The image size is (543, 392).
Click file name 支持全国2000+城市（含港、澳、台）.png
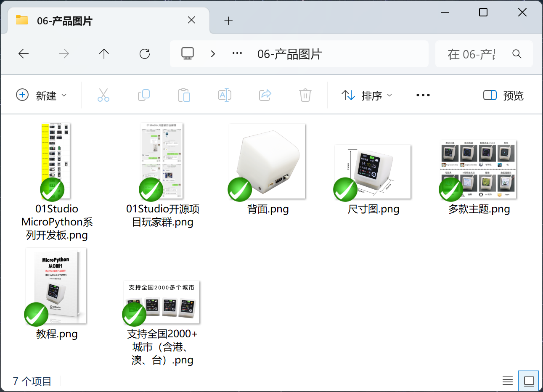click(x=162, y=347)
